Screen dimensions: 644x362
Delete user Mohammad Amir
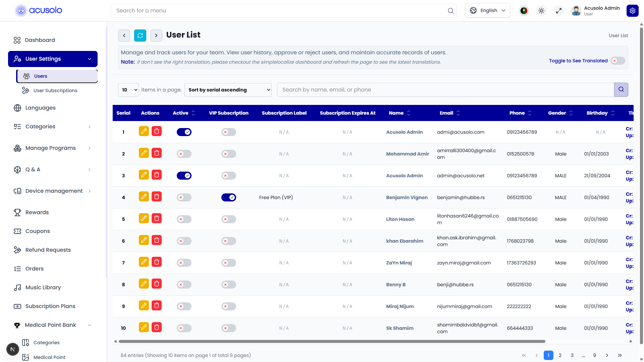click(x=157, y=153)
